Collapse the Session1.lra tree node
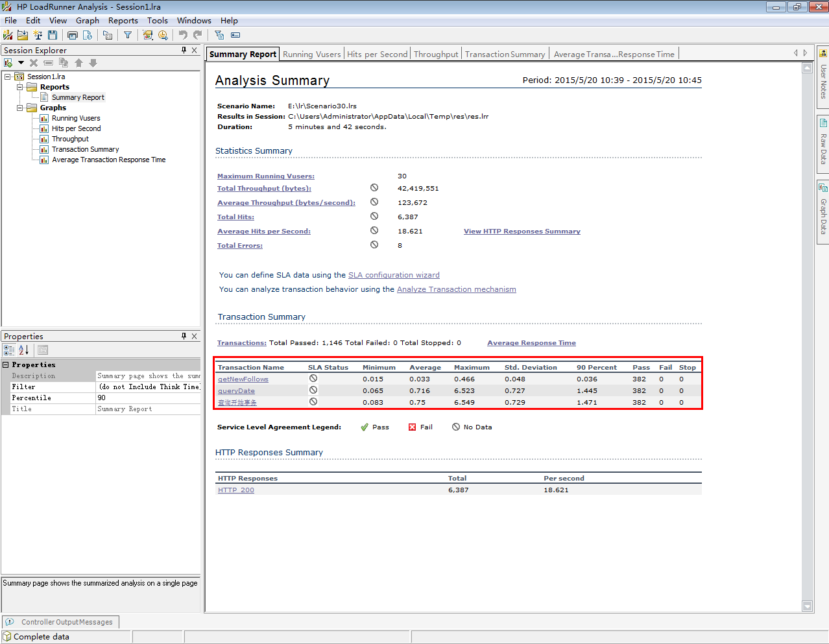The width and height of the screenshot is (829, 644). pyautogui.click(x=8, y=77)
